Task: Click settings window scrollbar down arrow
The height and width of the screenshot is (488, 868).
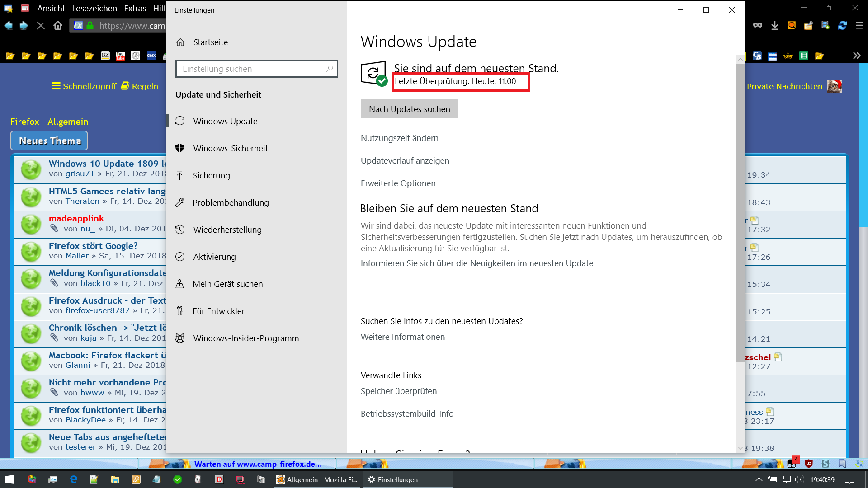Action: pos(740,448)
